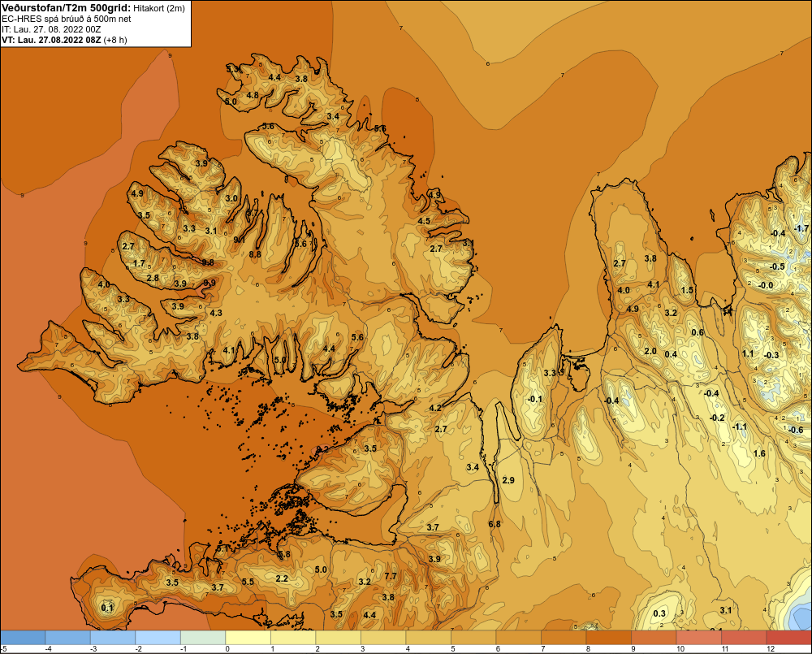The image size is (812, 654).
Task: Click the 1.5 temperature label
Action: click(687, 290)
